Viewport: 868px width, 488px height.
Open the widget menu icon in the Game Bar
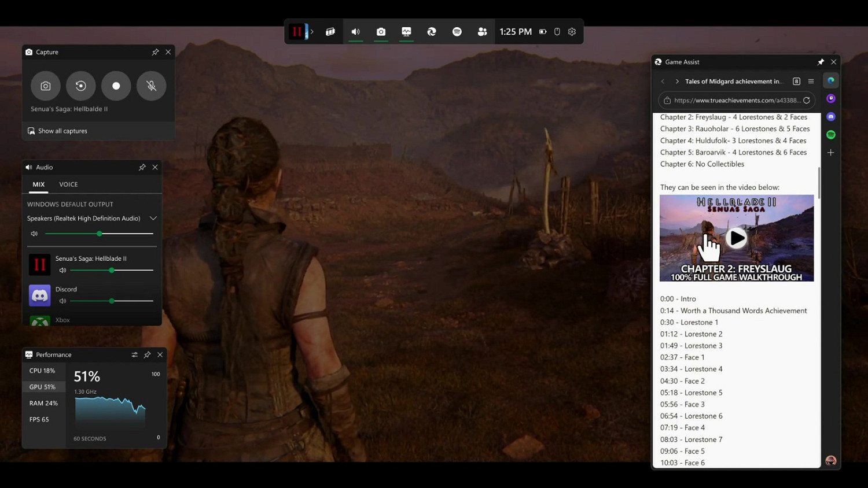(330, 32)
